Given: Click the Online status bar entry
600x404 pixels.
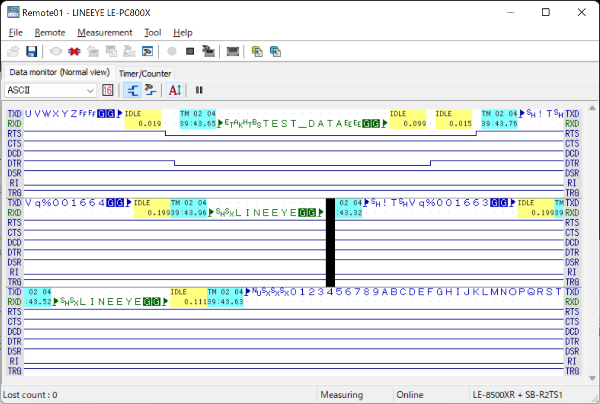Looking at the screenshot, I should pos(410,394).
